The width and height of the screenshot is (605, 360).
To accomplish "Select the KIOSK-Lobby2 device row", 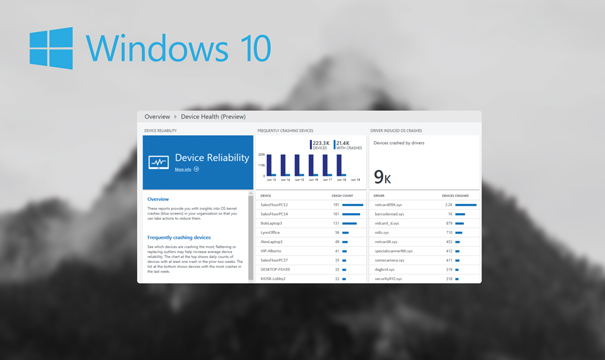I will point(311,279).
